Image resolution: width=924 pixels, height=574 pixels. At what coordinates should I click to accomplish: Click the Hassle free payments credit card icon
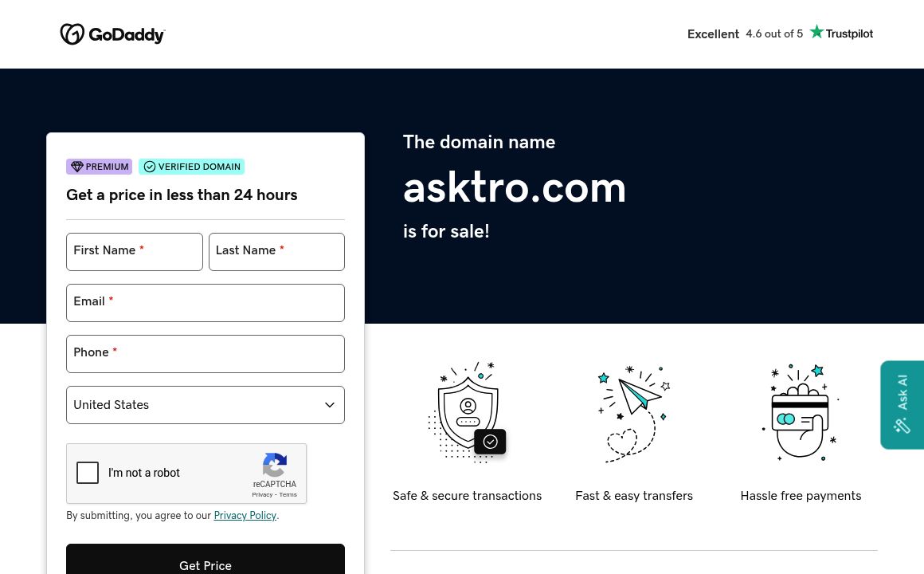point(799,412)
